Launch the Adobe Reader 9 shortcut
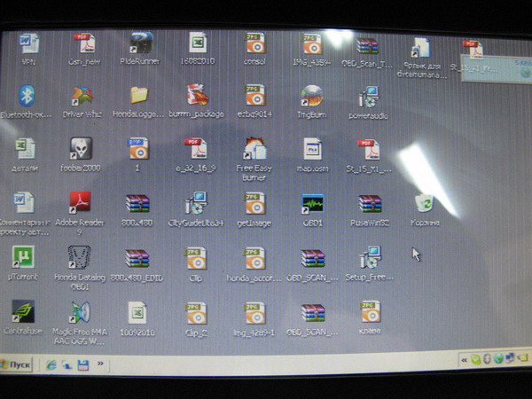Viewport: 532px width, 399px height. 80,202
